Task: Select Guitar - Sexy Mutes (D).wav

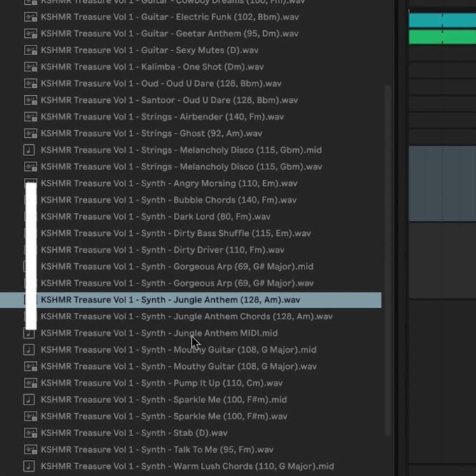Action: [x=150, y=50]
